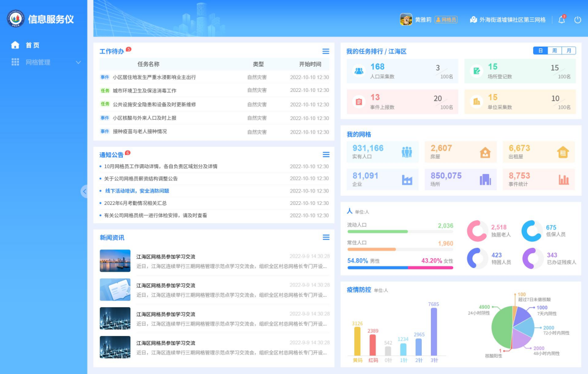Click the 企业 factory icon
This screenshot has width=588, height=374.
pyautogui.click(x=406, y=179)
